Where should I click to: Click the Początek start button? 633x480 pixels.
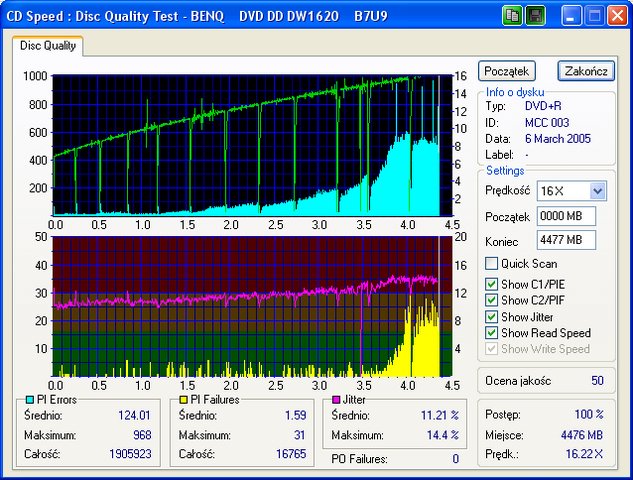pyautogui.click(x=507, y=71)
